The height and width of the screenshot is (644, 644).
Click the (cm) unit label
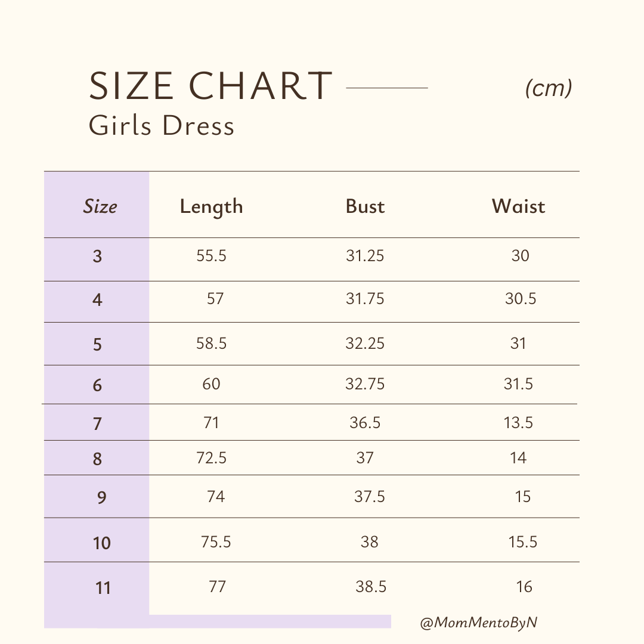[549, 88]
